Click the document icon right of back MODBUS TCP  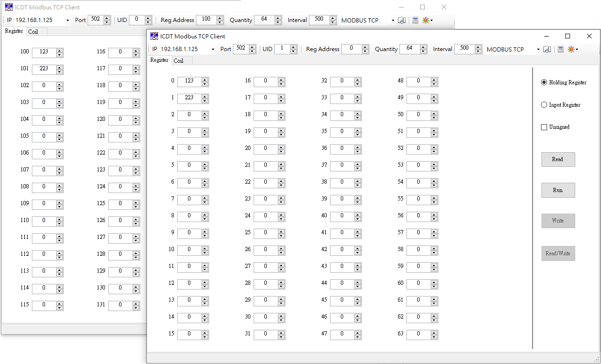[x=402, y=20]
